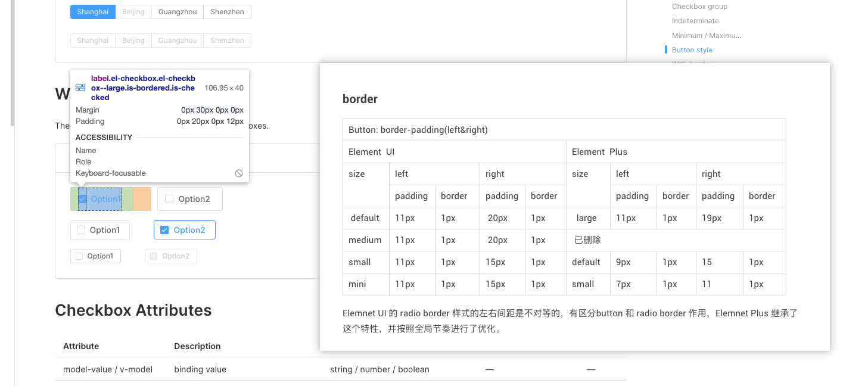Select the model-value / v-model cell
Screen dimensions: 868x386
tap(108, 369)
